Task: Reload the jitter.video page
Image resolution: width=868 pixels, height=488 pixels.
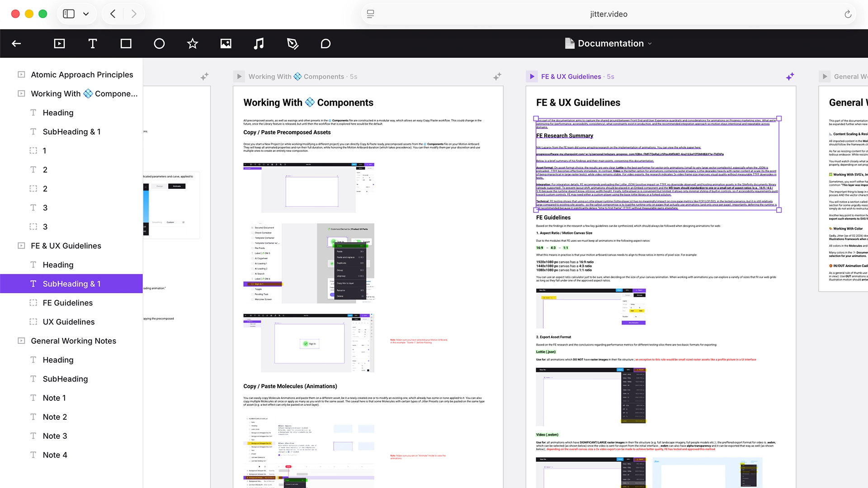Action: pyautogui.click(x=848, y=14)
